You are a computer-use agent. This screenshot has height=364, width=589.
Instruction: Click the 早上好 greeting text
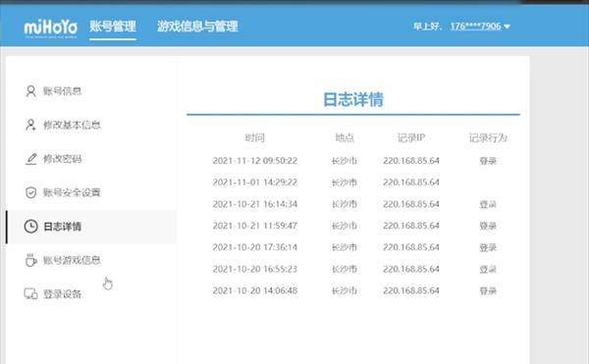(426, 26)
